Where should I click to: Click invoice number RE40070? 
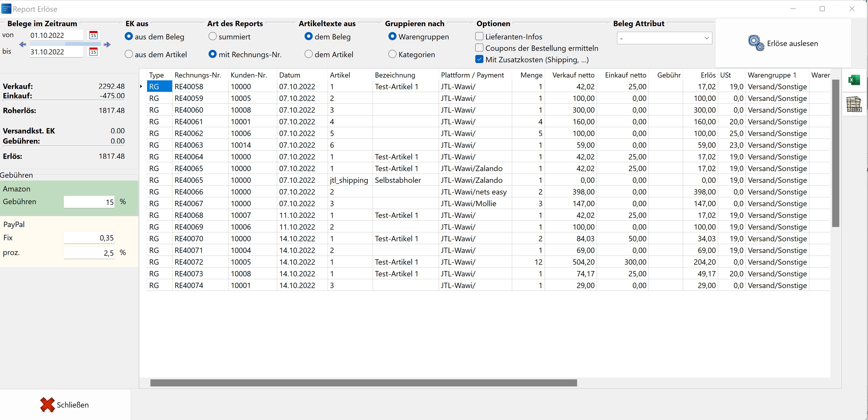pos(200,238)
